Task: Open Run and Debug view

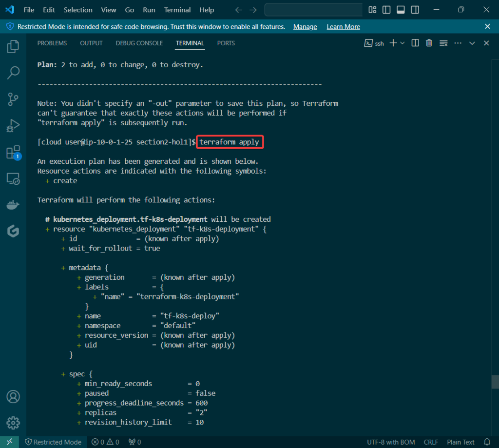Action: coord(13,126)
